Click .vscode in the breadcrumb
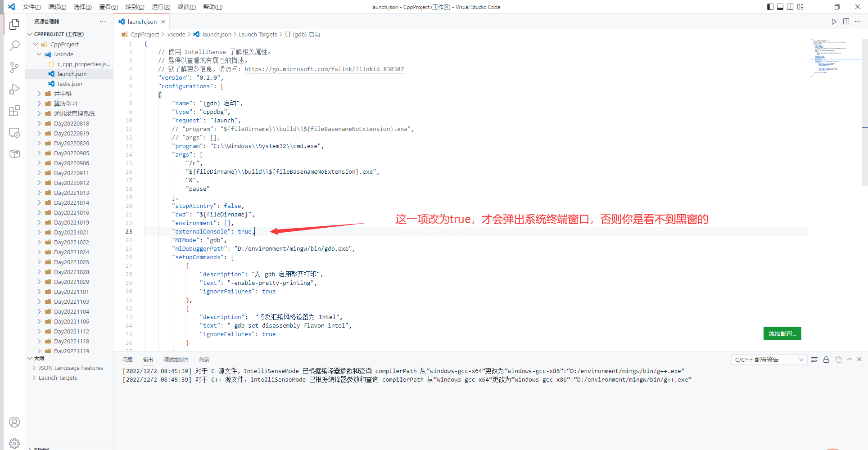 176,34
